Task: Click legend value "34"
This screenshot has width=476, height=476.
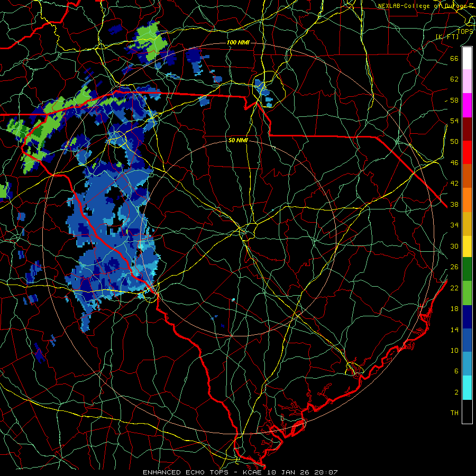Action: click(454, 225)
